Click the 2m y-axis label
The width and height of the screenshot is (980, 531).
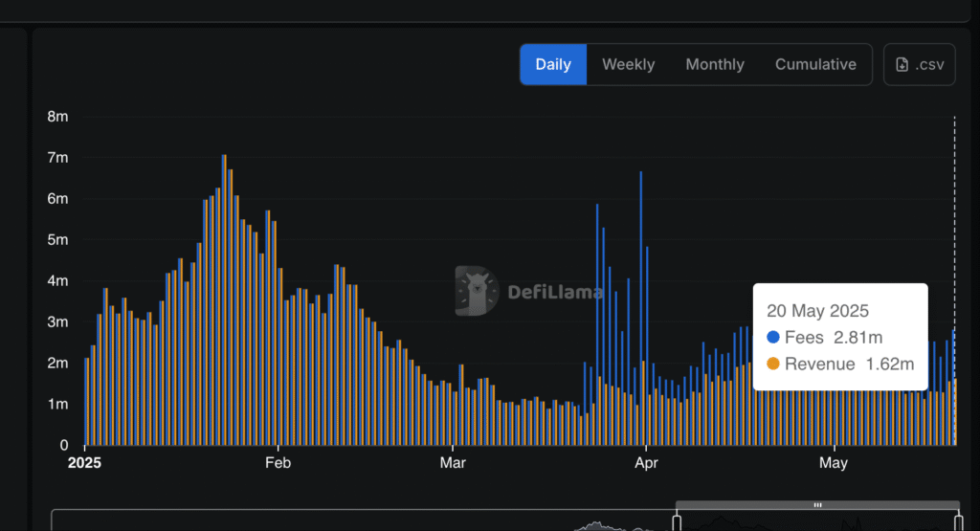pos(57,363)
